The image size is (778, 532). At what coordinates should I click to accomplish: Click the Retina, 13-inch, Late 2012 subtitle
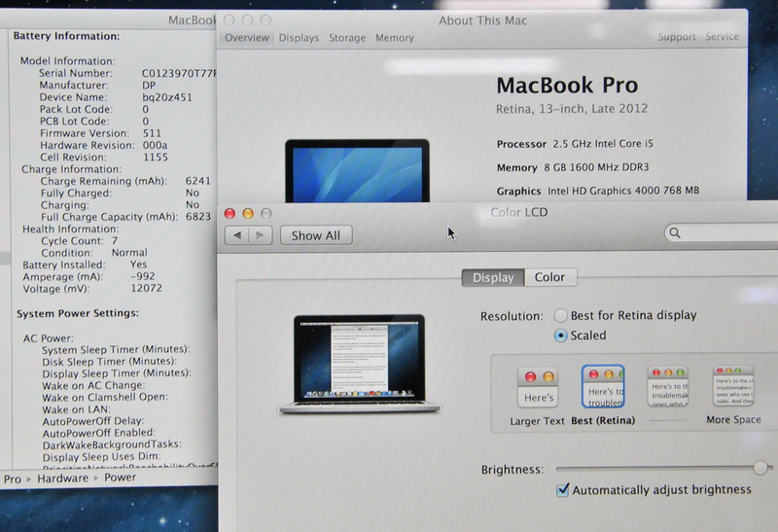[x=572, y=109]
